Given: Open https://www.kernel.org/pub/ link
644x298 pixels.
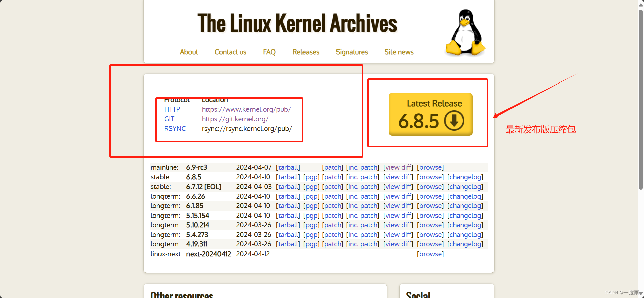Looking at the screenshot, I should 246,109.
